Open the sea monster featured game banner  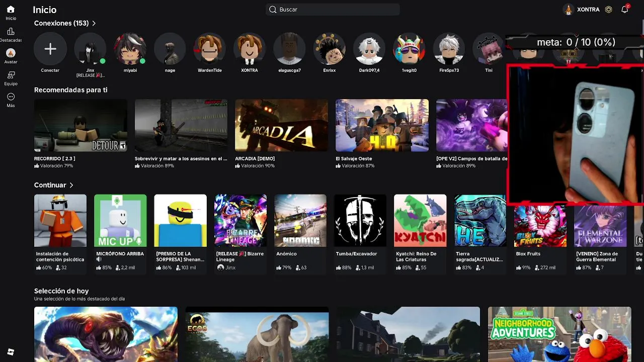106,334
